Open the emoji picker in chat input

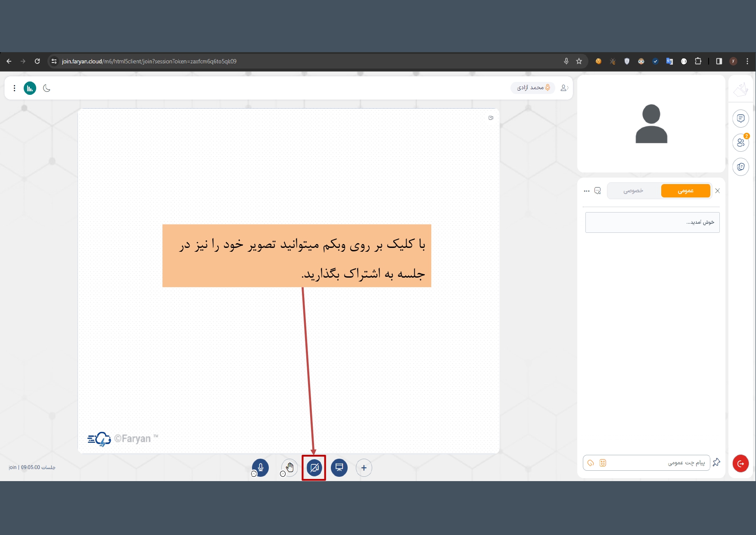tap(603, 463)
